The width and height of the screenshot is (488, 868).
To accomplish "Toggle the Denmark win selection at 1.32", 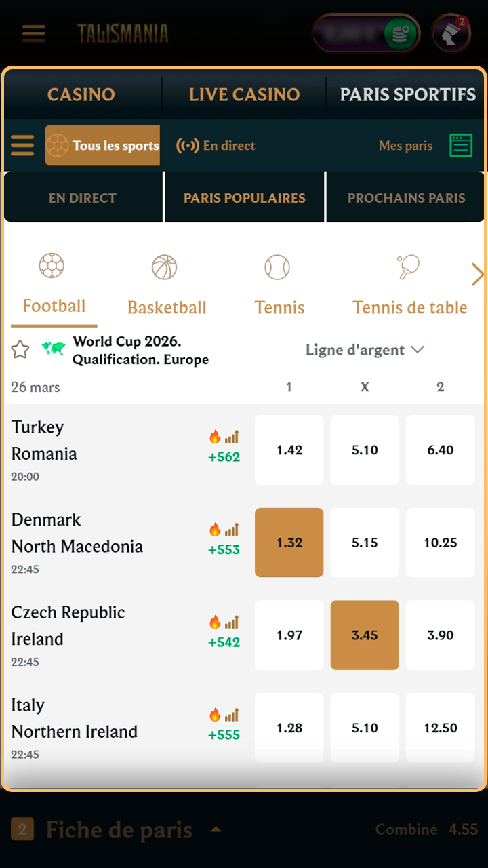I will click(289, 542).
